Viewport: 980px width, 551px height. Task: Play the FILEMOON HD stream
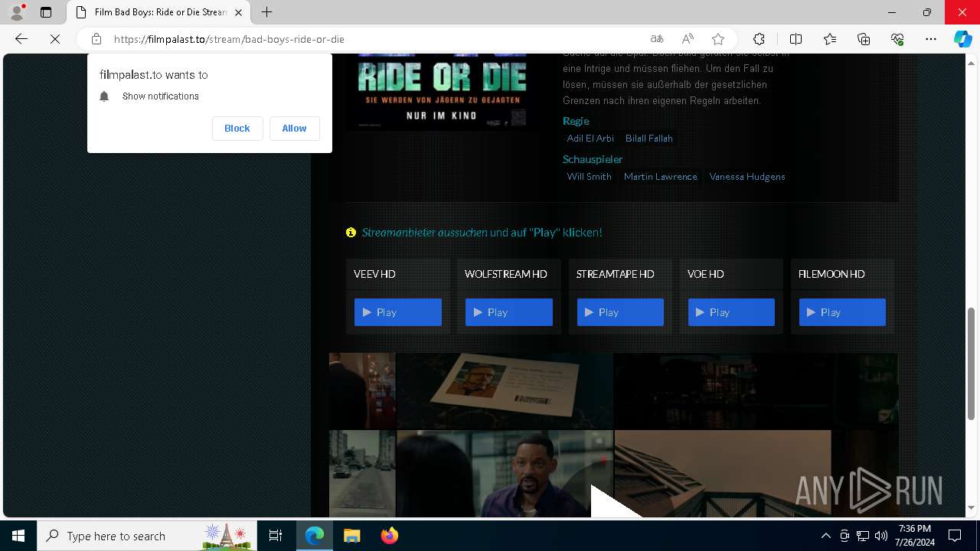pyautogui.click(x=842, y=312)
